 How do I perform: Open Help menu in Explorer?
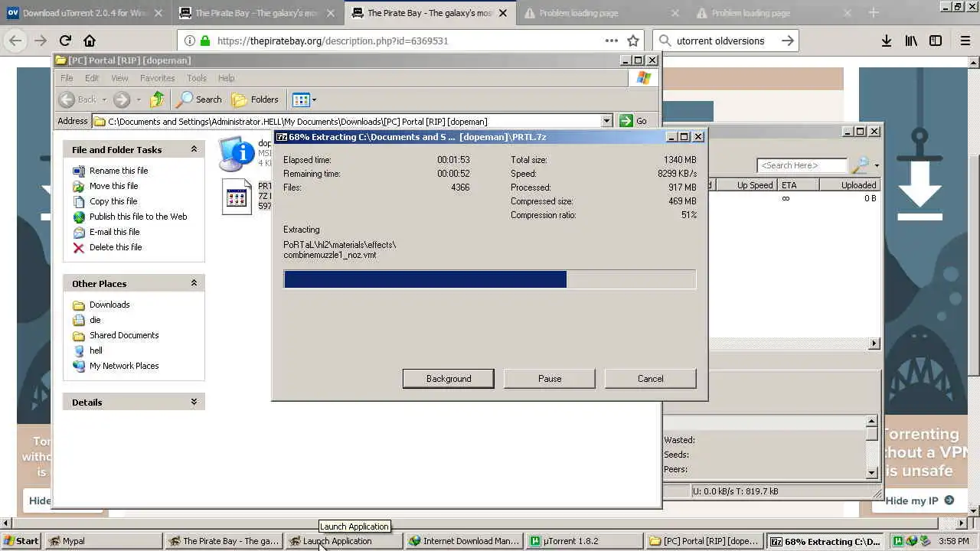226,78
